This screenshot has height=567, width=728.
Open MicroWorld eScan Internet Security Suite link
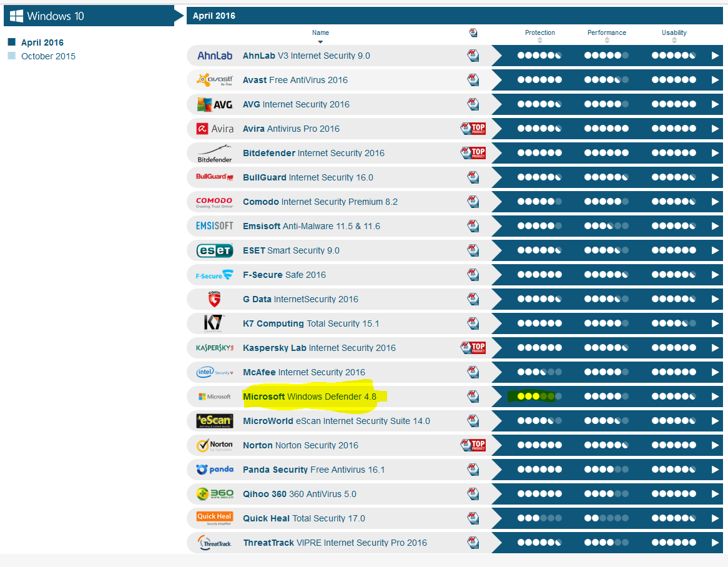336,421
